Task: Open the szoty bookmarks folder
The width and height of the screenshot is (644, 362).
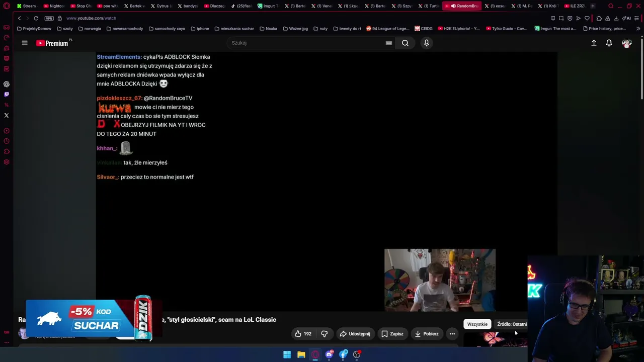Action: tap(65, 29)
